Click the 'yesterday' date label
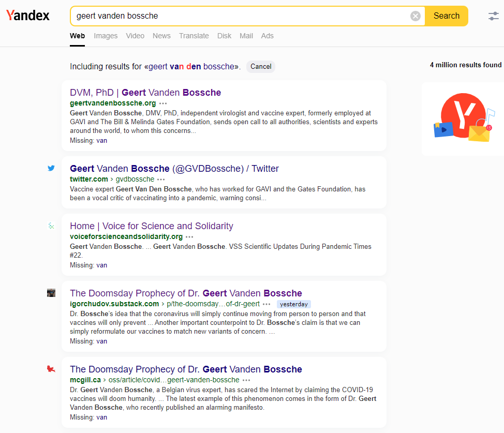Screen dimensions: 504x433 294,304
